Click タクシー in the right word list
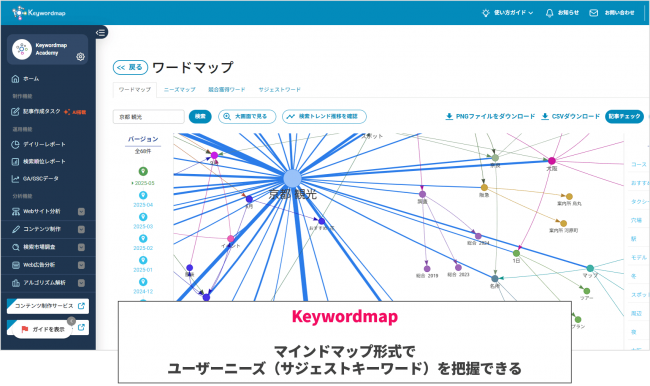 (640, 201)
